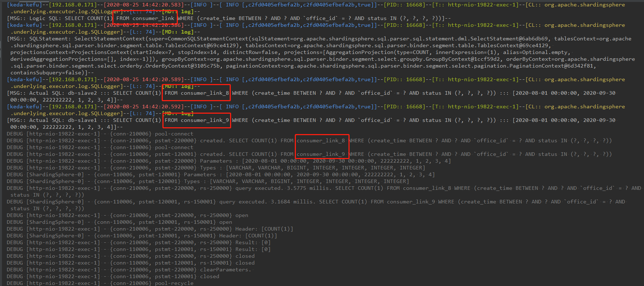This screenshot has width=644, height=286.
Task: Click 'SQLStatement:' in the MSG line
Action: (x=50, y=39)
